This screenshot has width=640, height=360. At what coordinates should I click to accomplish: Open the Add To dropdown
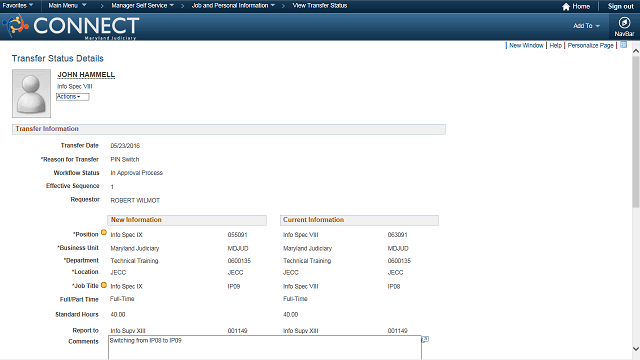pos(586,26)
